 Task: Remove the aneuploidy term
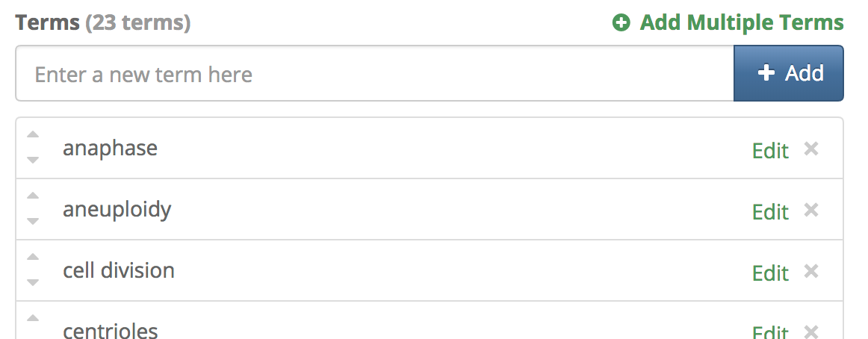(x=811, y=211)
